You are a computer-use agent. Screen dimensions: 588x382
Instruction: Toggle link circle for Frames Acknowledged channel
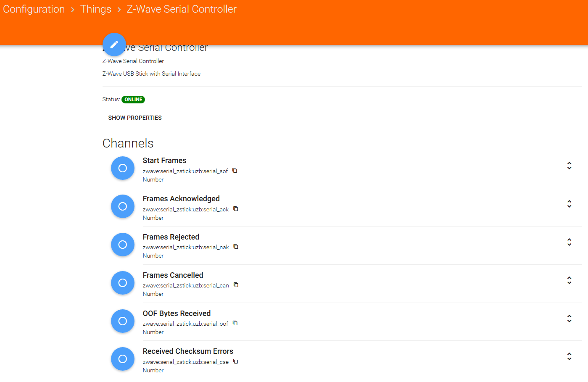(x=123, y=206)
